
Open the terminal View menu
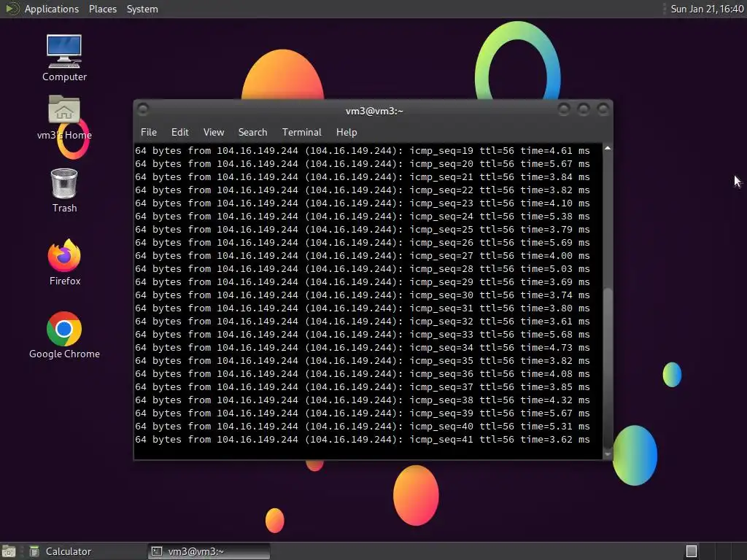[214, 133]
